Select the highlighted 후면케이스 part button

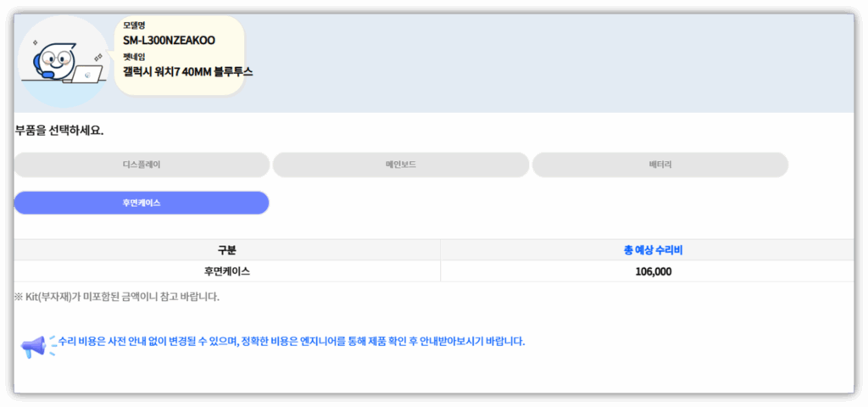[x=142, y=203]
